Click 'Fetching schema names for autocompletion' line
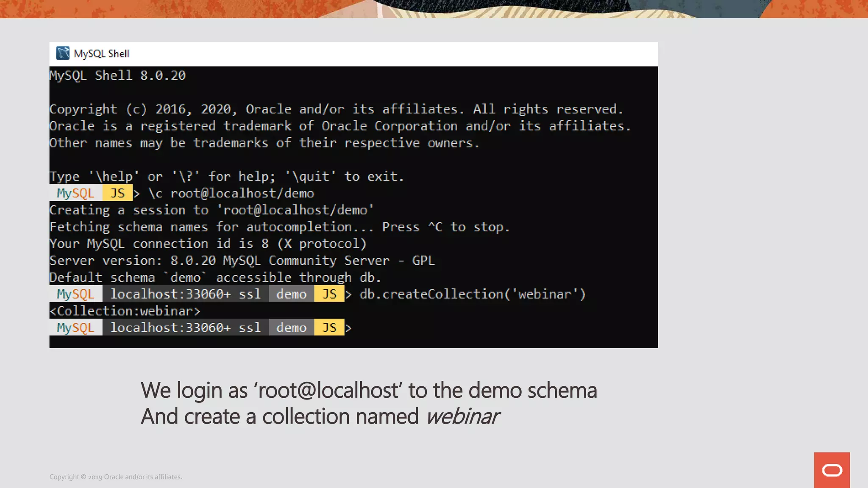Screen dimensions: 868x488 [x=280, y=227]
